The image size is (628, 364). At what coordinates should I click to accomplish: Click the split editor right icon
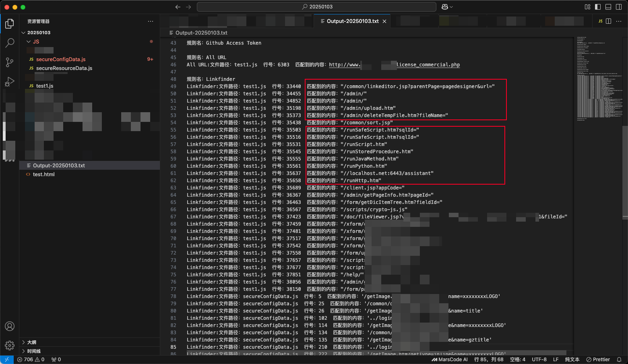608,21
